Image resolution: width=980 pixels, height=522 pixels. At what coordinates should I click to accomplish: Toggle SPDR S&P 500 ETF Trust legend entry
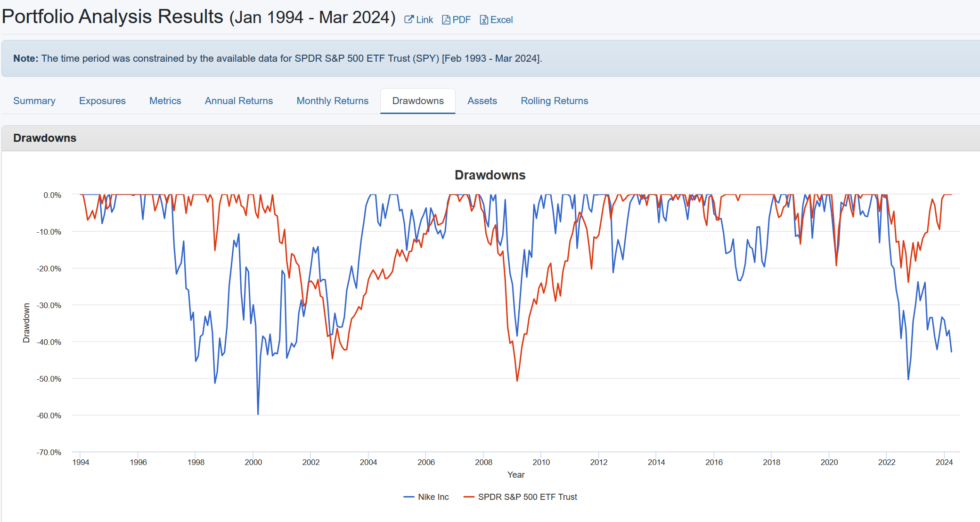pos(527,497)
